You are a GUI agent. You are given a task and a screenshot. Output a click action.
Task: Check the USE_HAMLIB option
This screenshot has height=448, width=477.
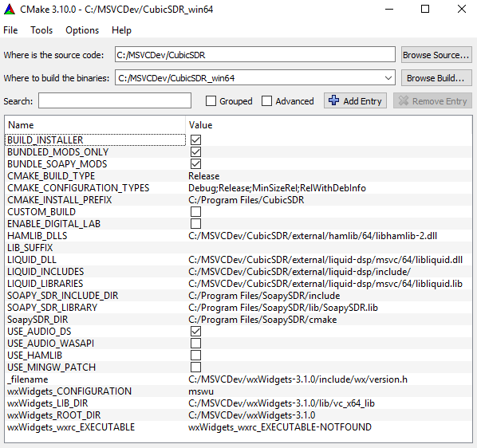[195, 356]
